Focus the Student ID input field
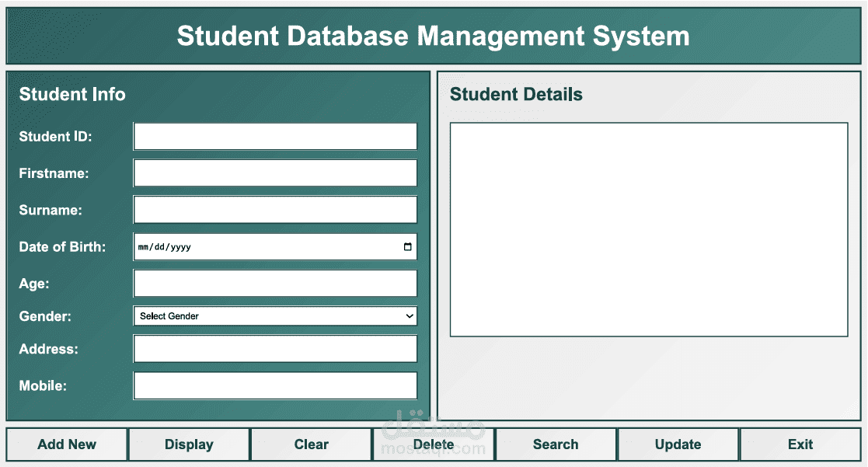The image size is (868, 467). click(275, 137)
